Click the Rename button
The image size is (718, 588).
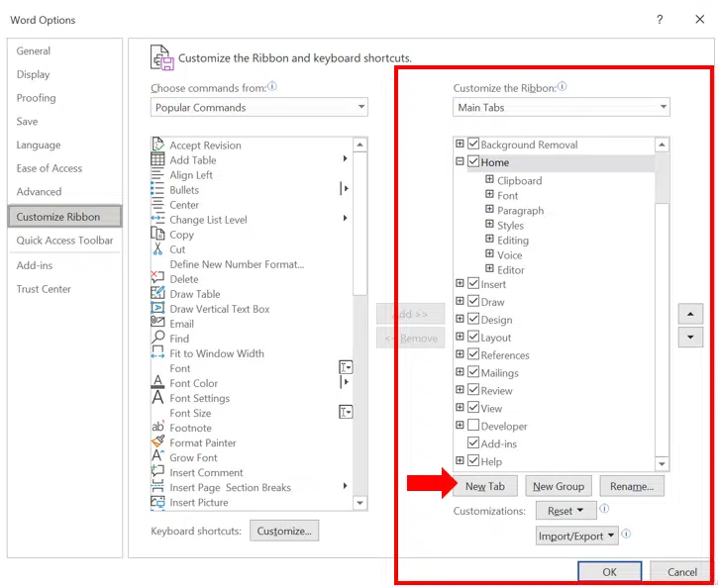coord(632,486)
